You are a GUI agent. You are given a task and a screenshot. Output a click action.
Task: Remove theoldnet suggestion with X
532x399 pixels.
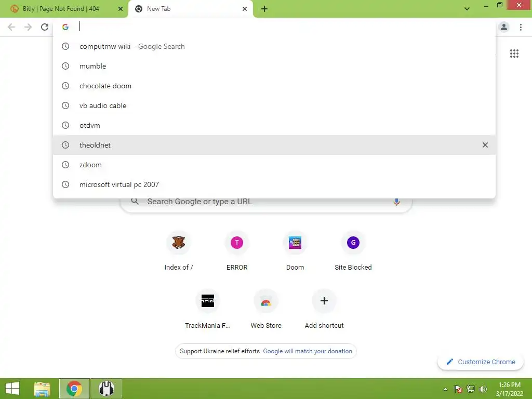click(x=485, y=145)
